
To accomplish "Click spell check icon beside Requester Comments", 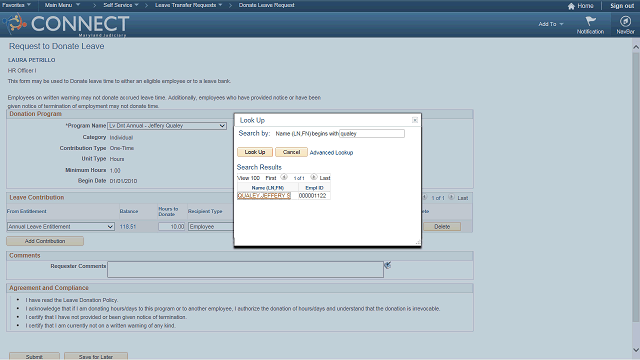I will click(387, 265).
